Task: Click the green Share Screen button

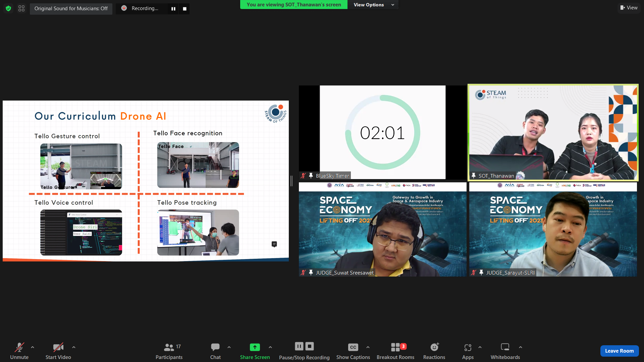Action: point(255,351)
